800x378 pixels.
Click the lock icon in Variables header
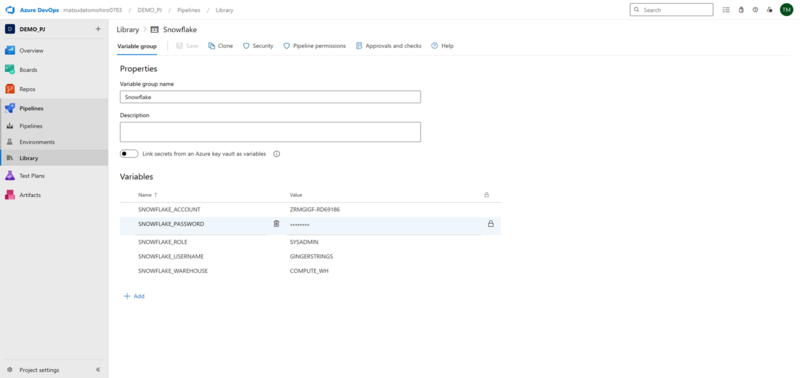(486, 195)
